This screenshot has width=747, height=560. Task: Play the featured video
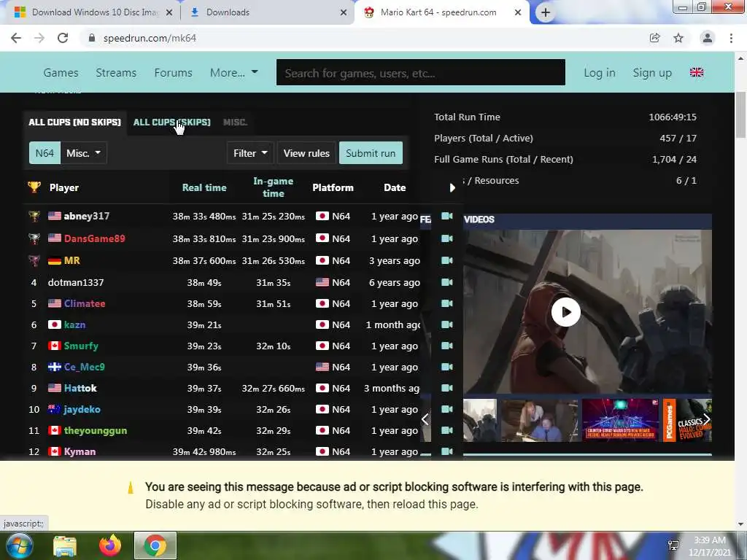pyautogui.click(x=566, y=312)
